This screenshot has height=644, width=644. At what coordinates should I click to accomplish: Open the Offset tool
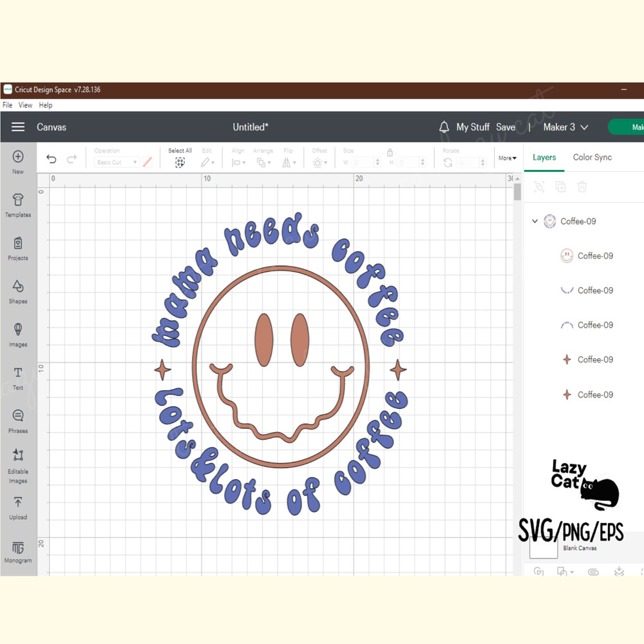(x=318, y=162)
